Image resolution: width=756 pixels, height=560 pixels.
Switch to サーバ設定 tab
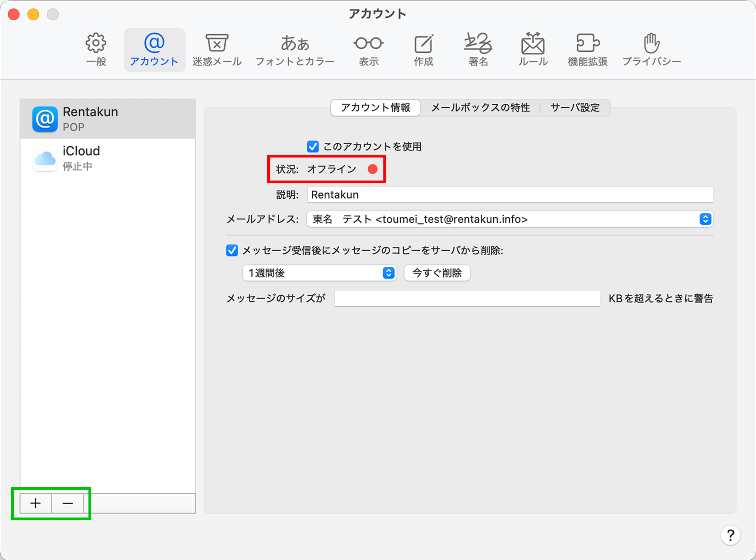tap(575, 108)
